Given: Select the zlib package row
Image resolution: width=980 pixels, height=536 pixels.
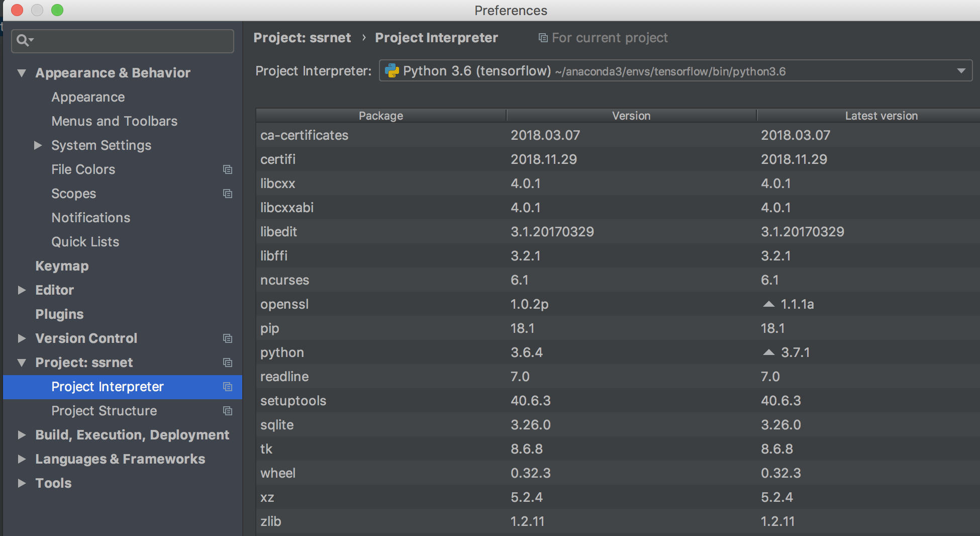Looking at the screenshot, I should pyautogui.click(x=618, y=521).
